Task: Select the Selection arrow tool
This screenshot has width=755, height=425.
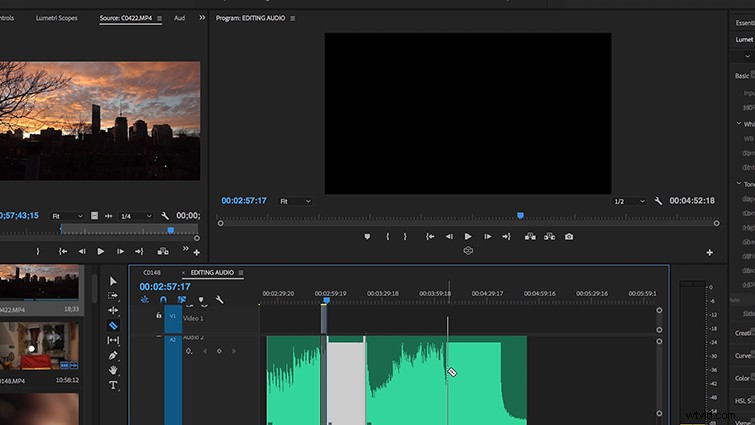Action: (113, 281)
